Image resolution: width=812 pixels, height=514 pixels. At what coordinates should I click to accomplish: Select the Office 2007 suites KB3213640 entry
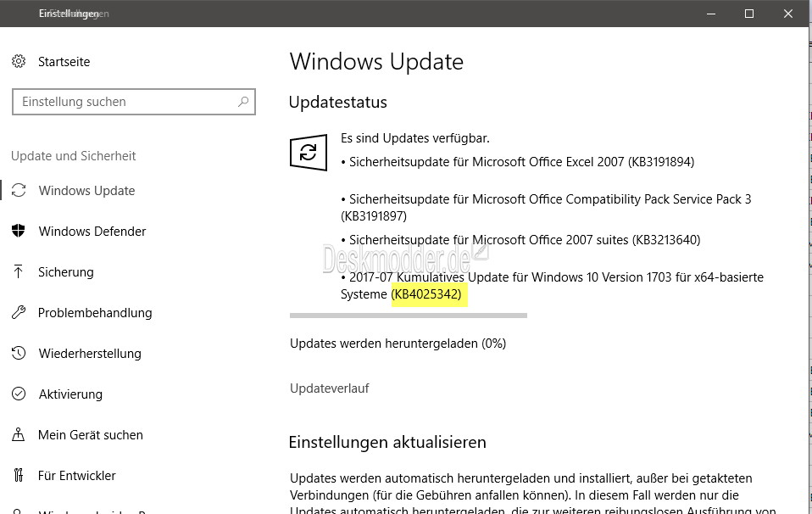(520, 240)
